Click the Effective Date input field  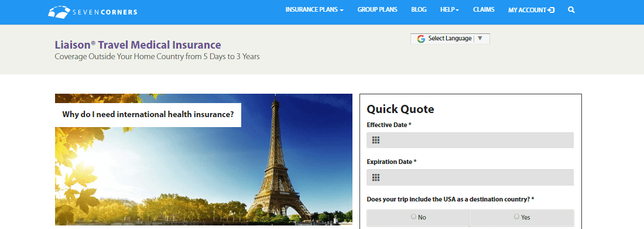pyautogui.click(x=470, y=140)
